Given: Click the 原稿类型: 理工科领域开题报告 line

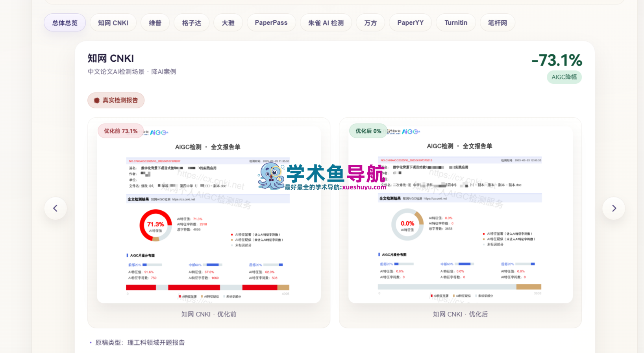Looking at the screenshot, I should point(140,342).
